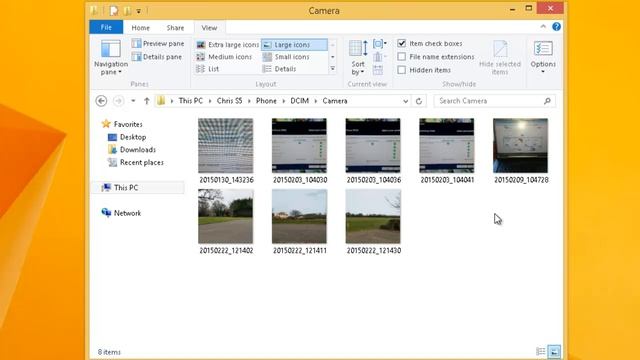640x360 pixels.
Task: Open the Home ribbon tab
Action: pos(140,28)
